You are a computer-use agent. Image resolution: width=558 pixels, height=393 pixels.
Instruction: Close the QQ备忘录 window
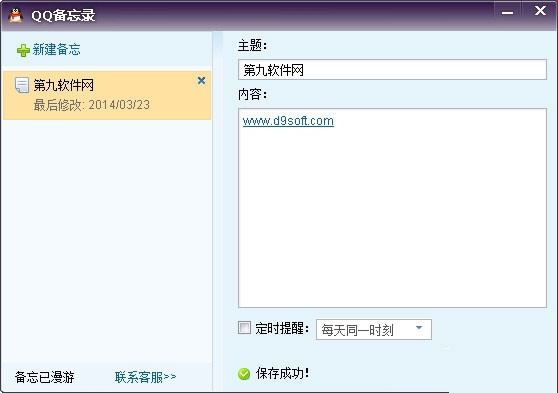pos(540,11)
